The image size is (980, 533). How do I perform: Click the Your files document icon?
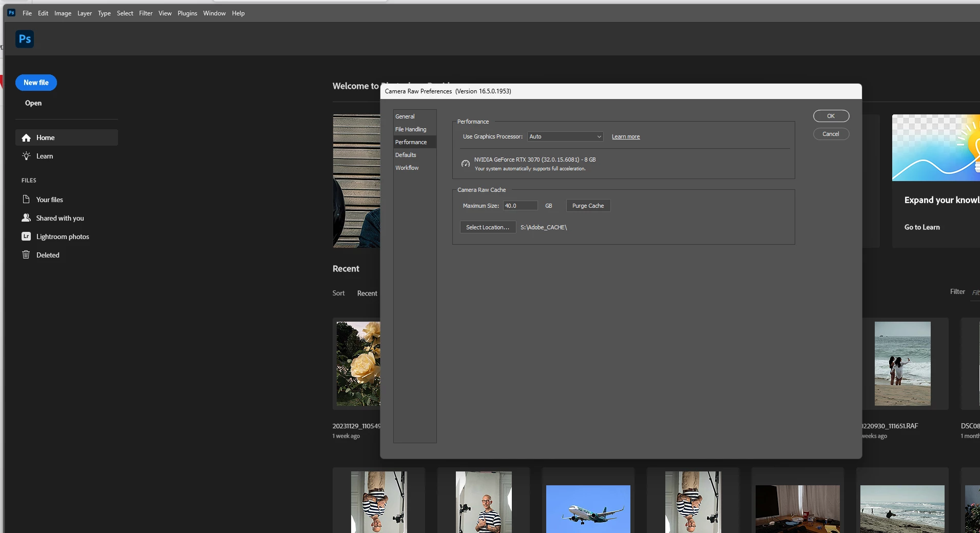pyautogui.click(x=26, y=199)
